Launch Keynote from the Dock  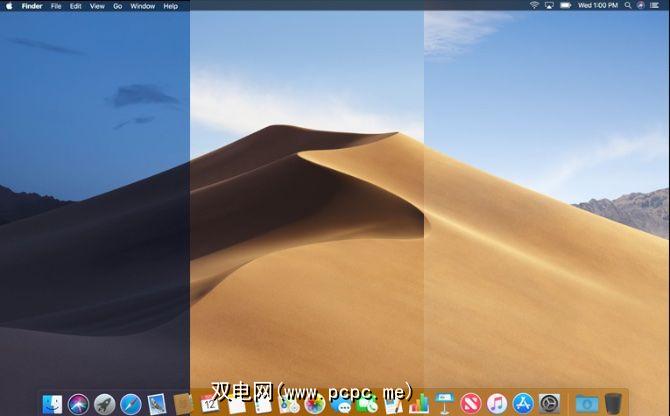click(444, 403)
